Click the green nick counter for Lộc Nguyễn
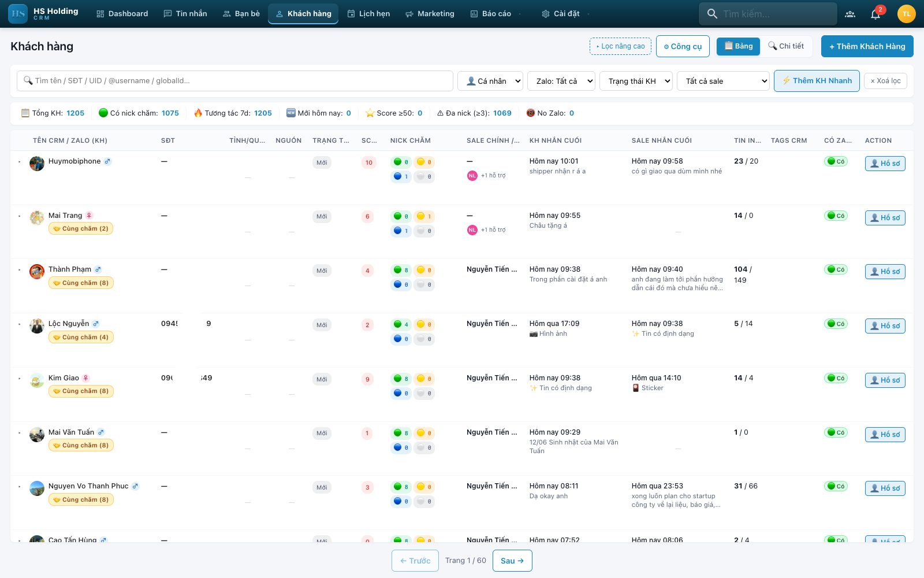 (401, 324)
